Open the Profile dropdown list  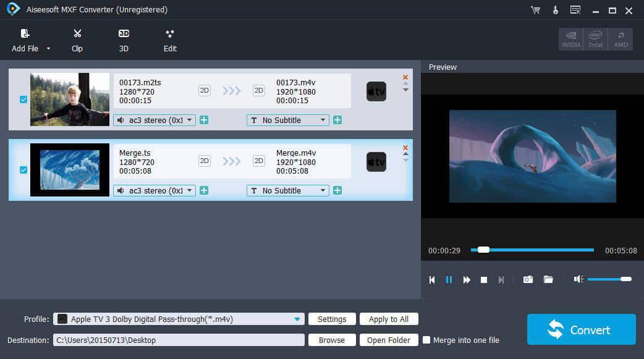pyautogui.click(x=299, y=319)
